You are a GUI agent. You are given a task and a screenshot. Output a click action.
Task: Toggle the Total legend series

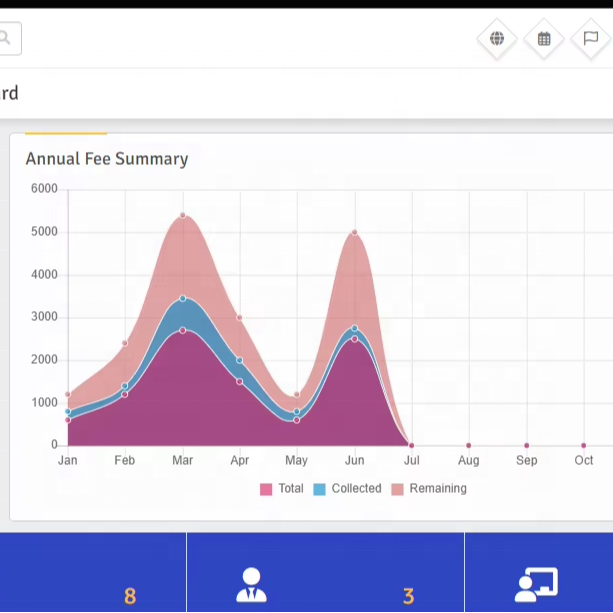281,489
